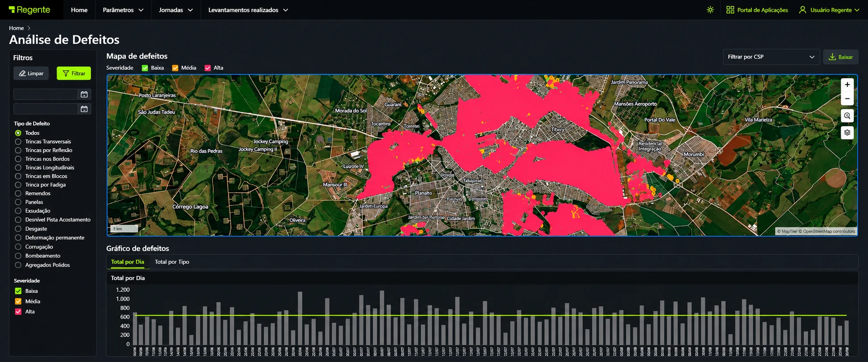The image size is (868, 362).
Task: Switch to the Total por Dia tab
Action: 127,262
